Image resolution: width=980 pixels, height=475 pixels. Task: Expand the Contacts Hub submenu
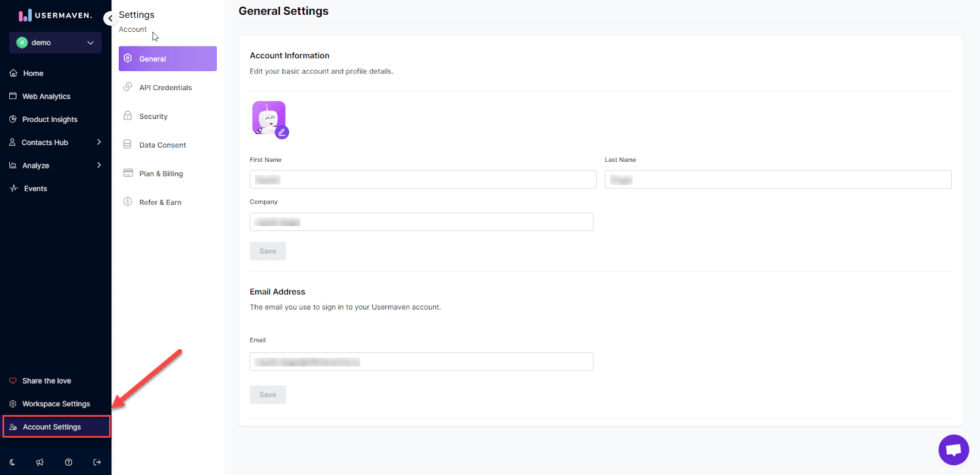click(99, 142)
